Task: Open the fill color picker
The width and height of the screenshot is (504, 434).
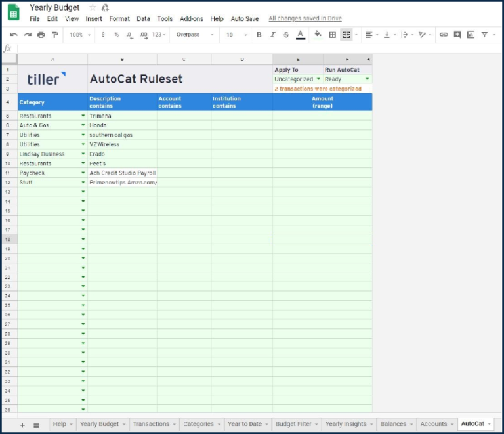Action: point(318,35)
